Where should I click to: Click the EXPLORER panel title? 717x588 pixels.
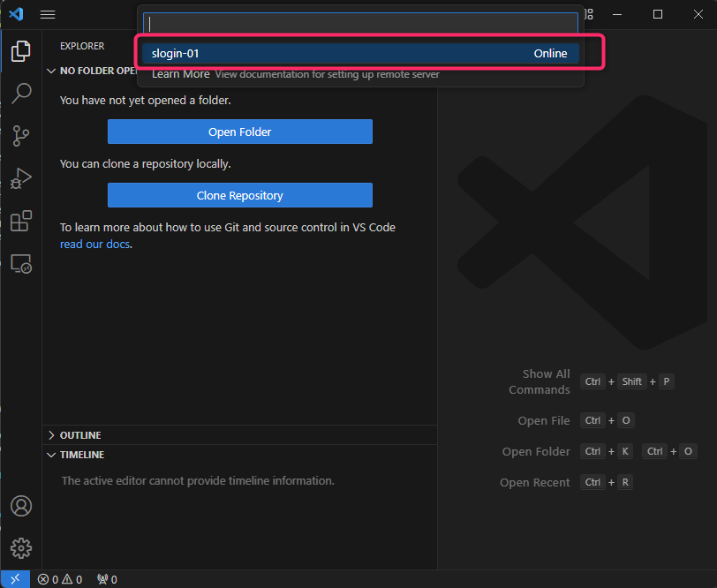point(82,46)
